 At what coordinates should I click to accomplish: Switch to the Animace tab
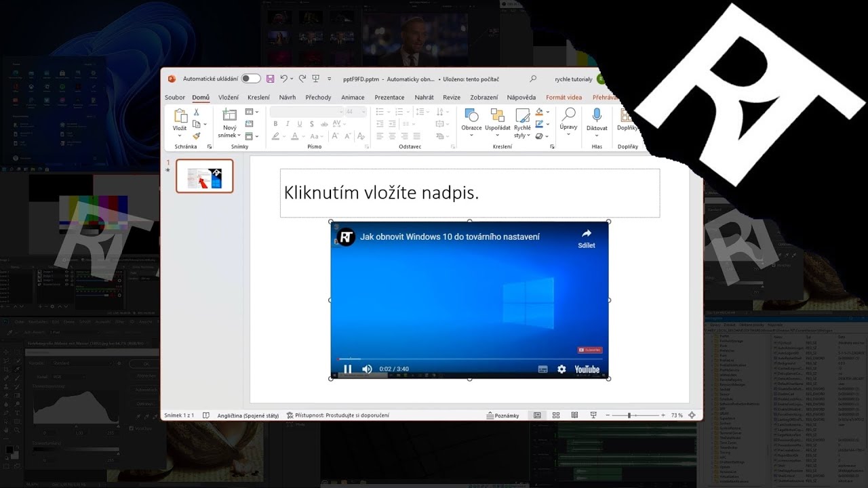(353, 98)
